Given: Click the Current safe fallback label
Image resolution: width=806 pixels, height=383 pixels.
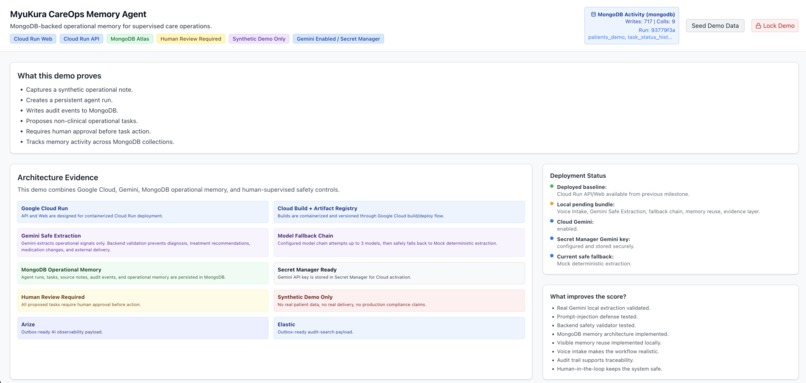Looking at the screenshot, I should click(585, 257).
